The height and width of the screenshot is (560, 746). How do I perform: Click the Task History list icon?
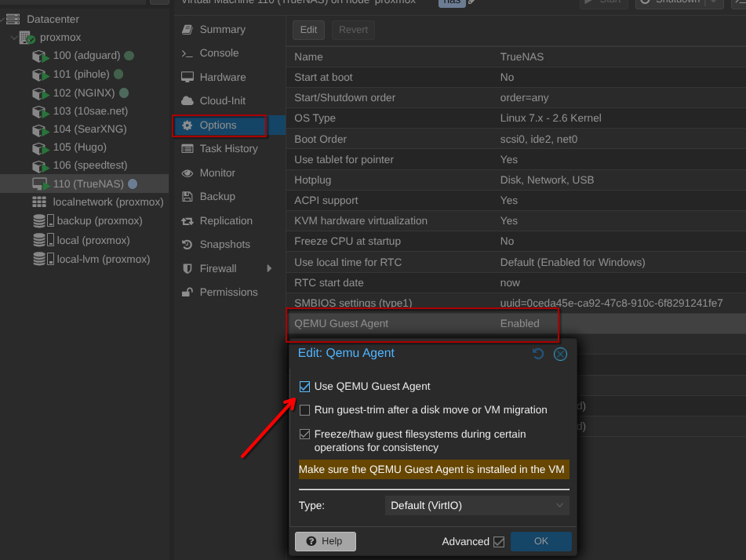click(x=187, y=149)
